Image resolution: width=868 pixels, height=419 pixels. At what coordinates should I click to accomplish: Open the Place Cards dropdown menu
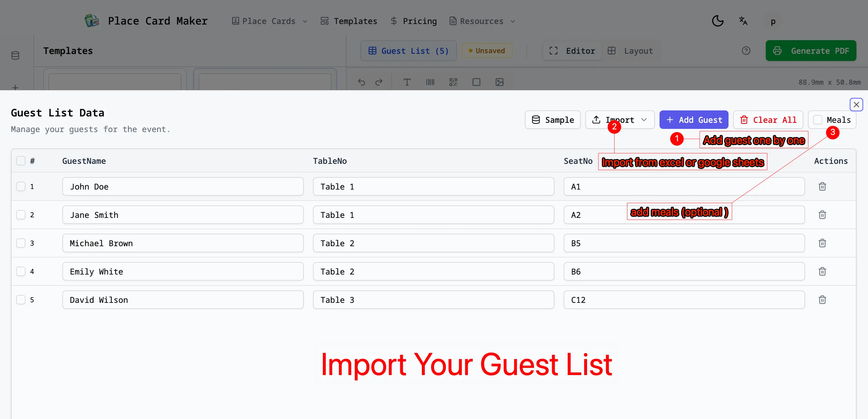coord(269,21)
